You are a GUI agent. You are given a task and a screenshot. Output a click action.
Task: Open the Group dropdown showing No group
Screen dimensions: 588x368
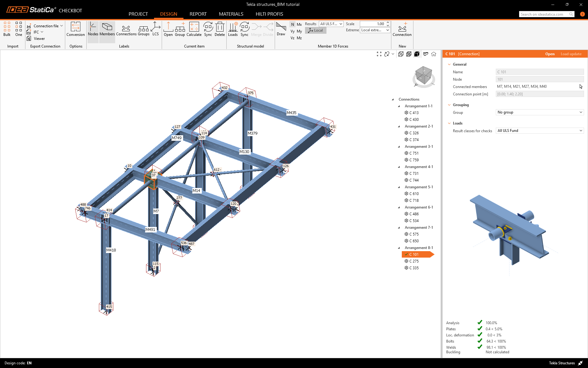point(539,112)
